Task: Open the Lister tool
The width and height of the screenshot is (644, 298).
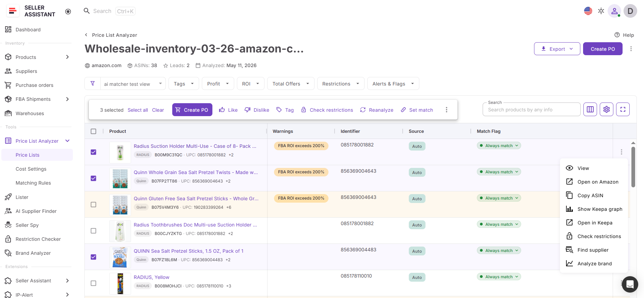Action: click(x=22, y=197)
